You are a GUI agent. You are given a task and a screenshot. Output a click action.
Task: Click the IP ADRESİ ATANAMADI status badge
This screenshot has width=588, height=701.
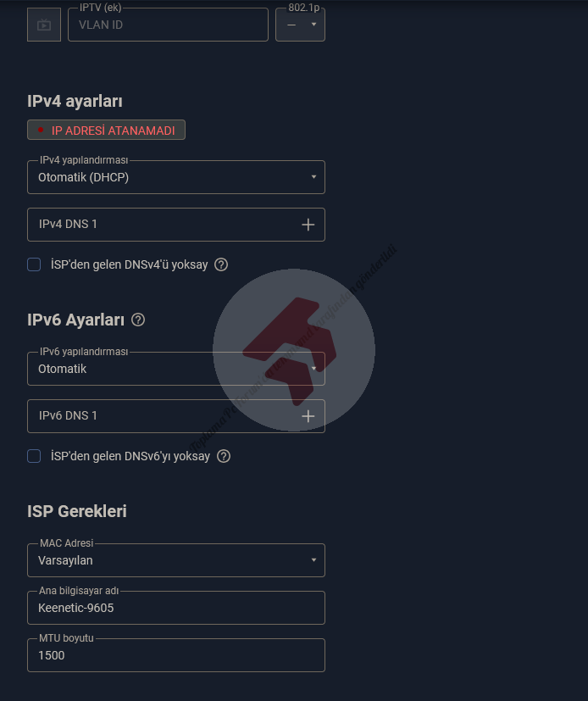point(107,130)
